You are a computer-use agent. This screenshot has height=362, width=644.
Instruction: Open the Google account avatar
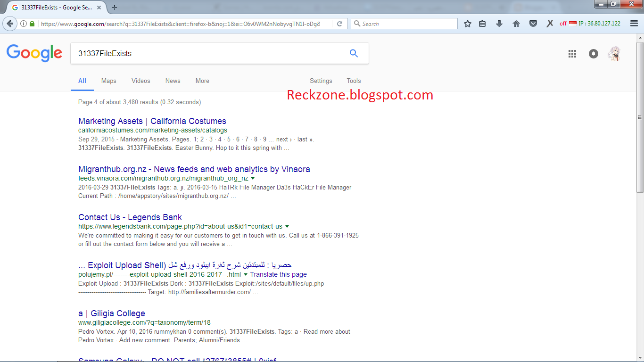point(614,54)
